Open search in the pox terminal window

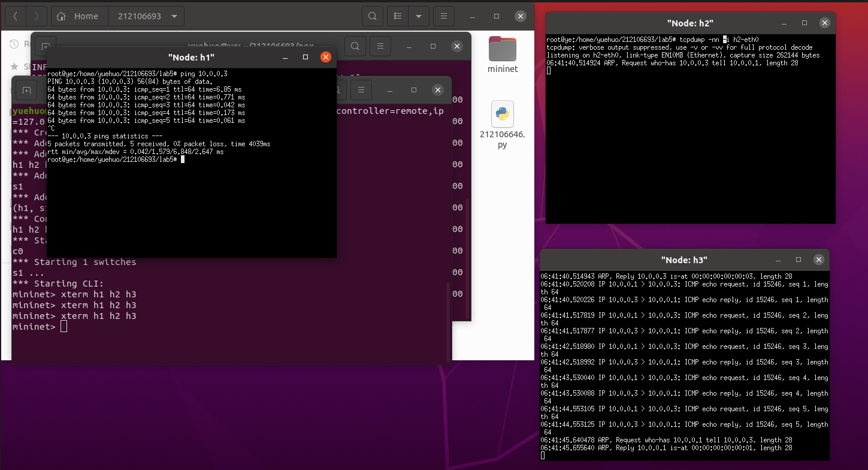355,46
